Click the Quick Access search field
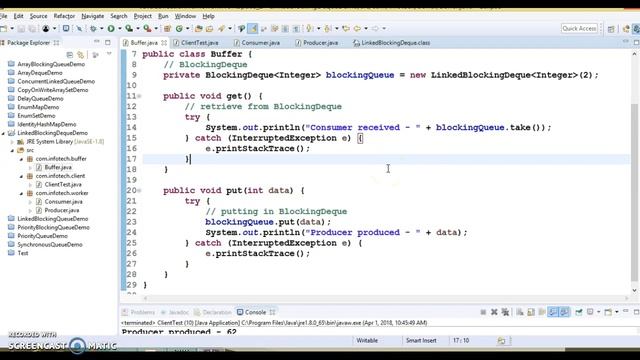The width and height of the screenshot is (640, 360). tap(579, 28)
